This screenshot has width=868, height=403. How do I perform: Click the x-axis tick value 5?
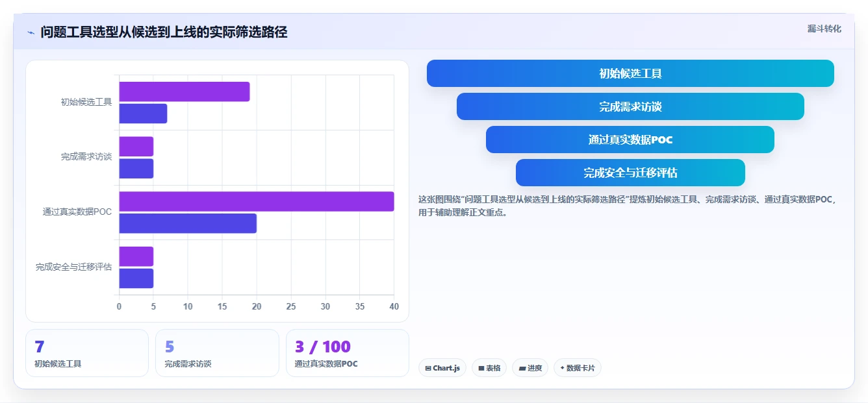click(x=153, y=306)
